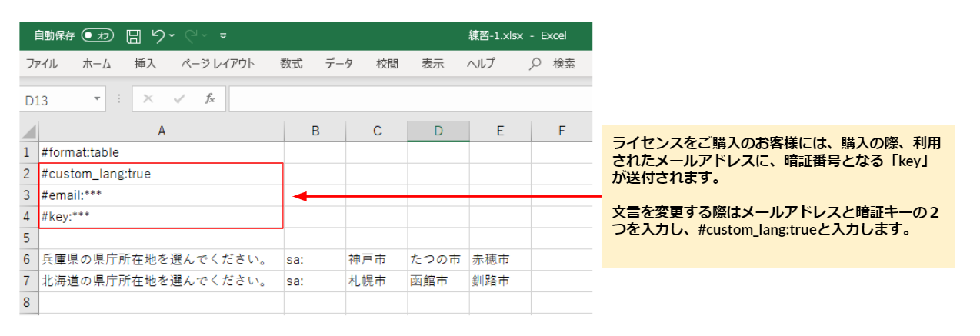The width and height of the screenshot is (980, 336).
Task: Switch to the 校閲 ribbon tab
Action: click(x=387, y=64)
